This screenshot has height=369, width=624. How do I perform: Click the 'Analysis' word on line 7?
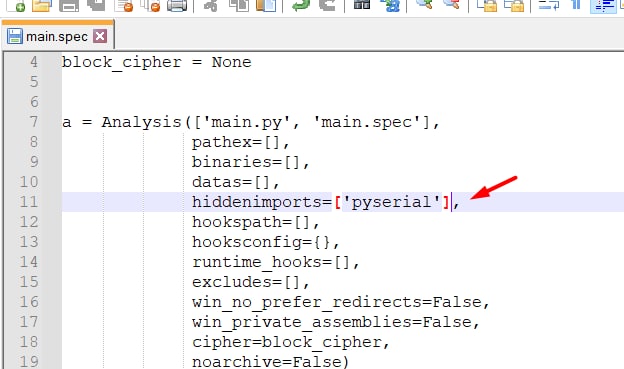point(141,122)
